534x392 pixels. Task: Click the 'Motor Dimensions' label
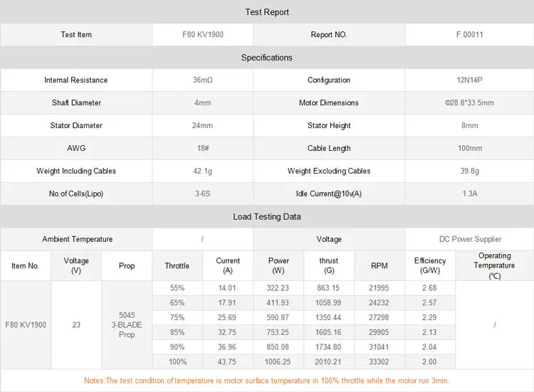click(x=329, y=102)
